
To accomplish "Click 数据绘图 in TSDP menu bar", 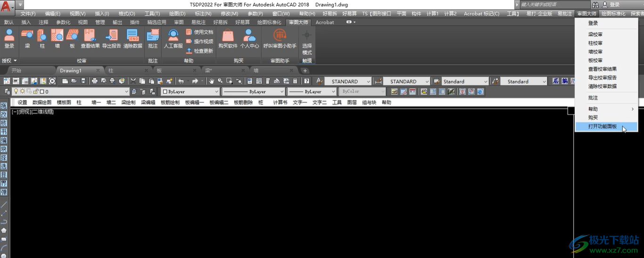I will pos(42,102).
